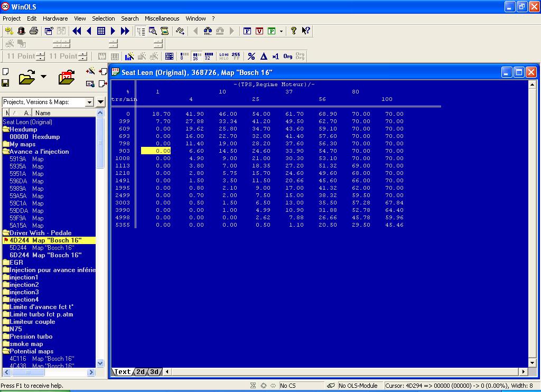This screenshot has width=541, height=392.
Task: Jump to first map with double-left arrow
Action: (77, 31)
